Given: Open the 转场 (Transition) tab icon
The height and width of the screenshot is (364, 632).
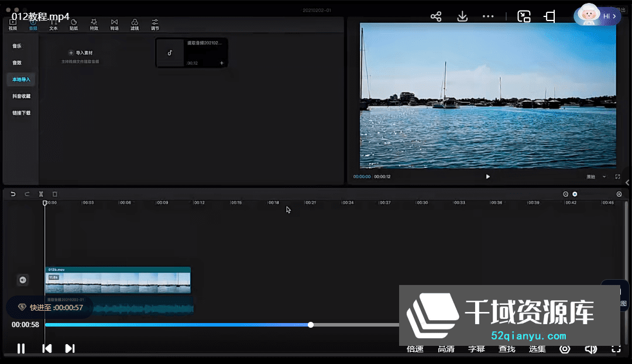Looking at the screenshot, I should [115, 25].
